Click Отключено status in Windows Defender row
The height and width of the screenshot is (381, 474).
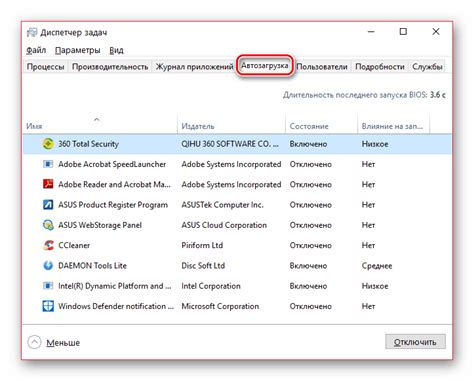(311, 306)
